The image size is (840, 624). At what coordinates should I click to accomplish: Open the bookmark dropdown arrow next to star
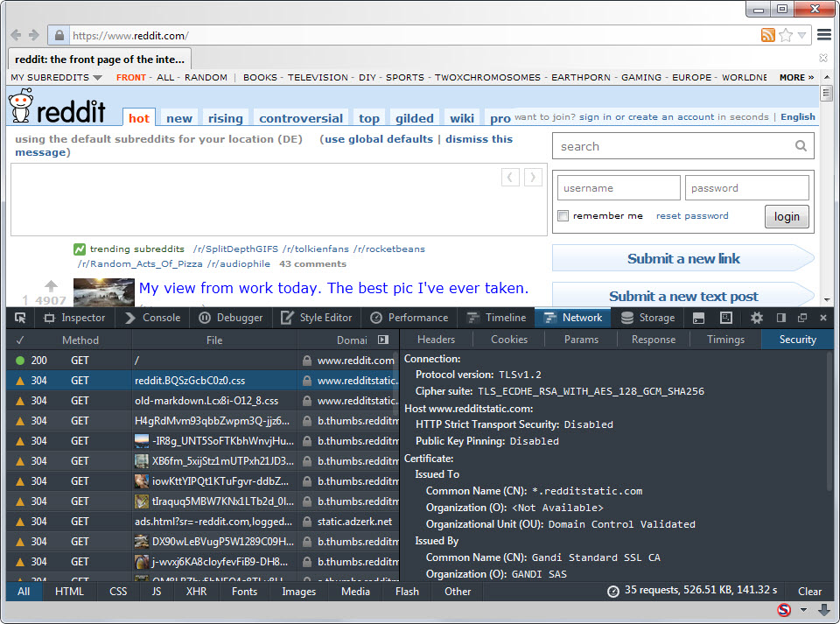pos(801,35)
